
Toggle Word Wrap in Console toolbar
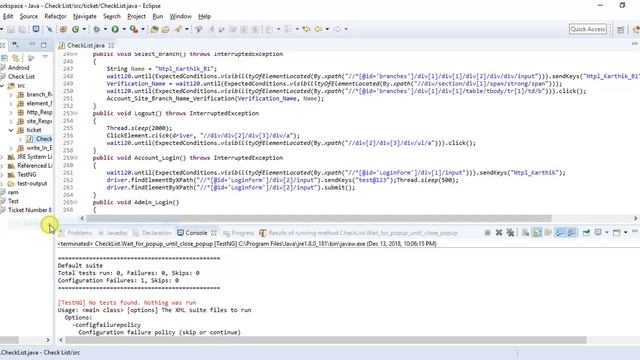548,233
